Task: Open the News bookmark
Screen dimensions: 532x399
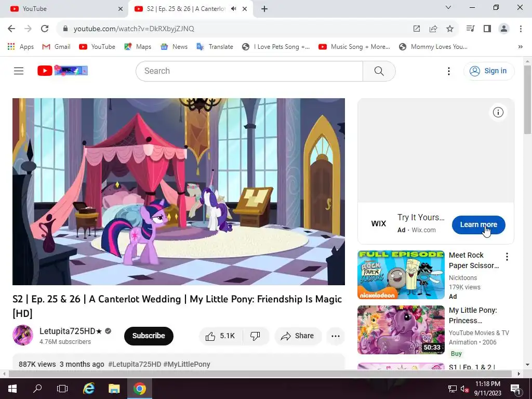Action: (x=174, y=47)
